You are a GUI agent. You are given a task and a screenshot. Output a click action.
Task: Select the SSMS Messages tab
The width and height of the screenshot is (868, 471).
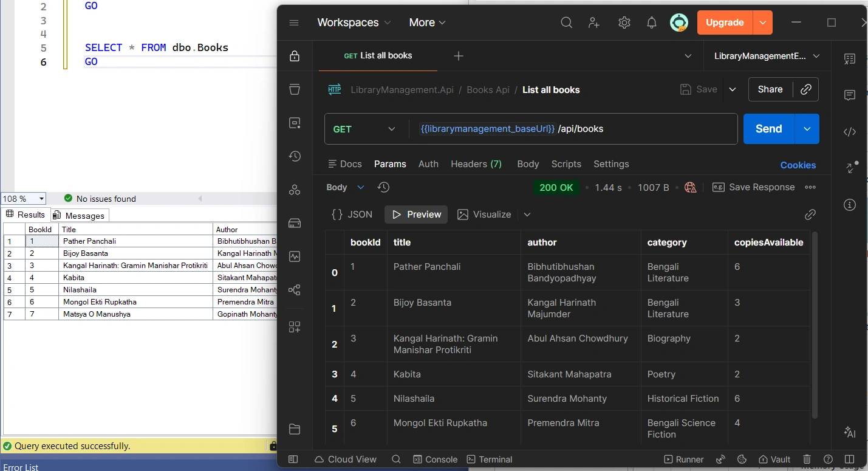tap(79, 215)
